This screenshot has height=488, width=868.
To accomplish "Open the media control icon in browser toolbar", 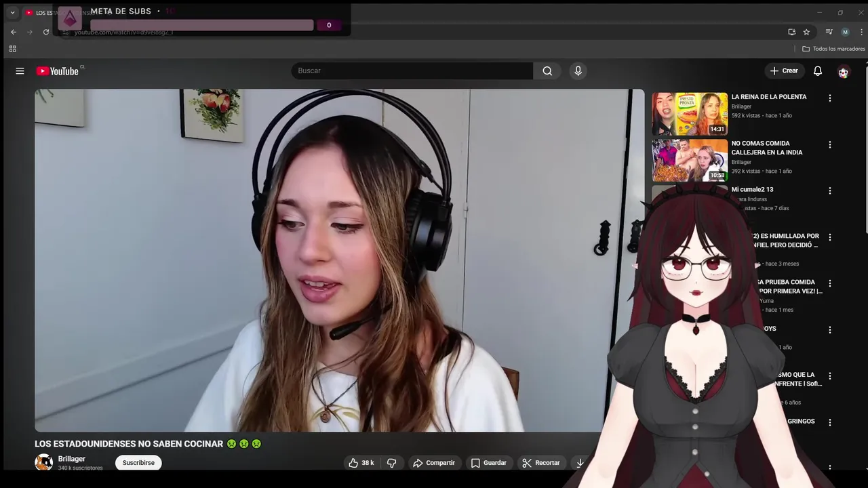I will [x=829, y=32].
